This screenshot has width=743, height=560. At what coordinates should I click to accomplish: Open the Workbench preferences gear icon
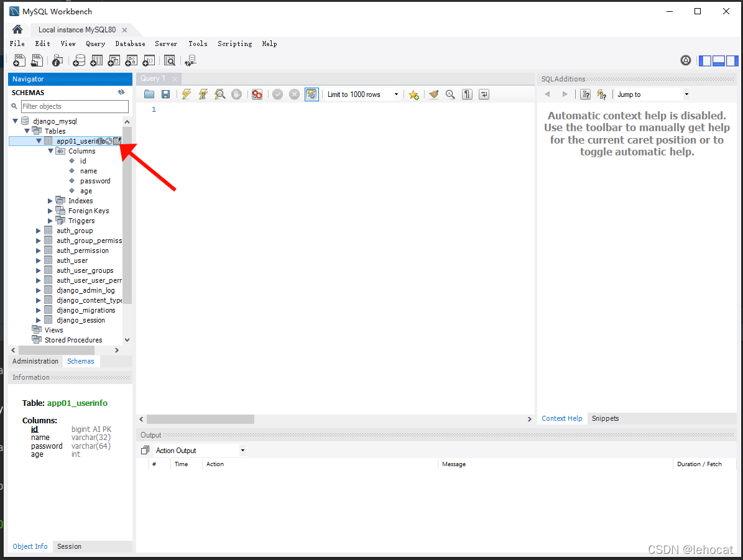click(x=686, y=60)
